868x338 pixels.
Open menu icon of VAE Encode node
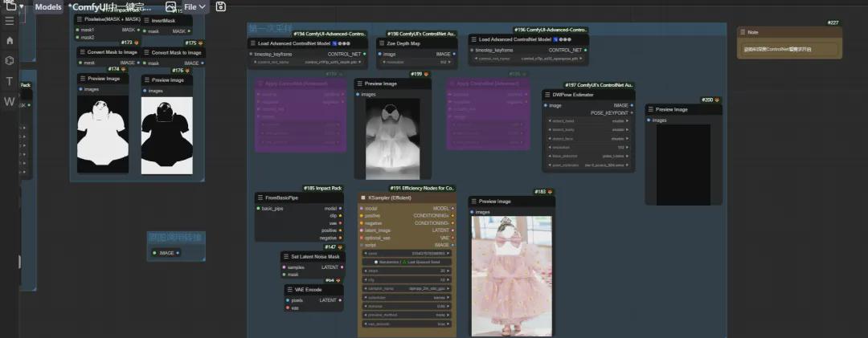pyautogui.click(x=290, y=289)
